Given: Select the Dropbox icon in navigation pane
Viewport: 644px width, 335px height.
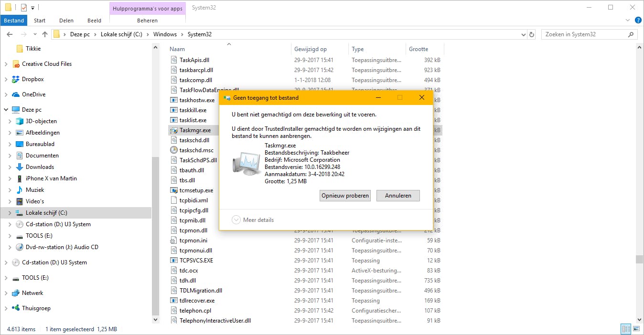Looking at the screenshot, I should click(x=16, y=79).
